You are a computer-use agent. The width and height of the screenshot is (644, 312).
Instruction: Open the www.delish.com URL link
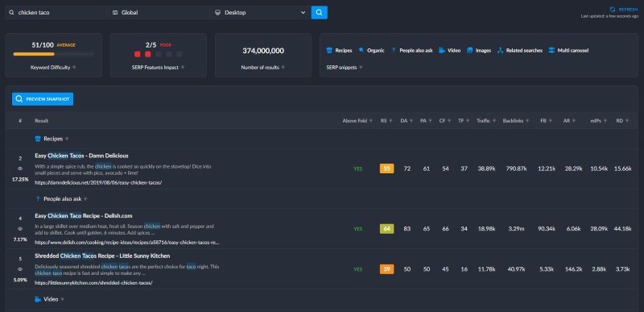(x=127, y=243)
